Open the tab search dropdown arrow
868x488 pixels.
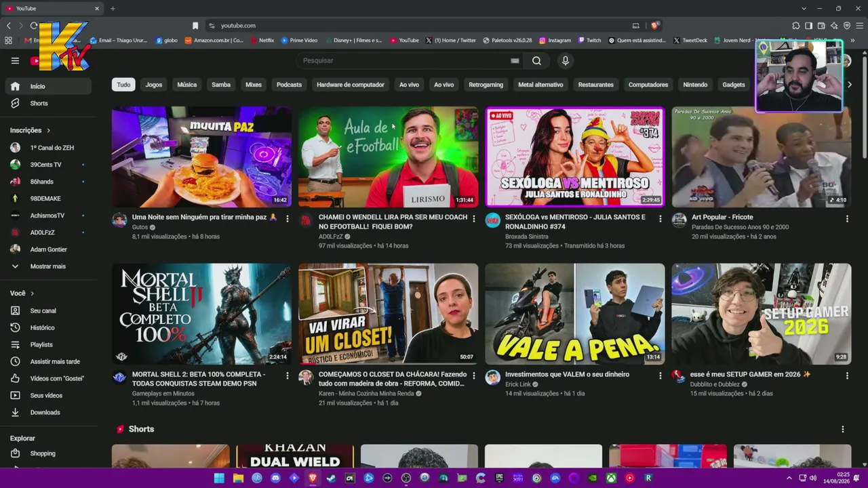tap(804, 9)
